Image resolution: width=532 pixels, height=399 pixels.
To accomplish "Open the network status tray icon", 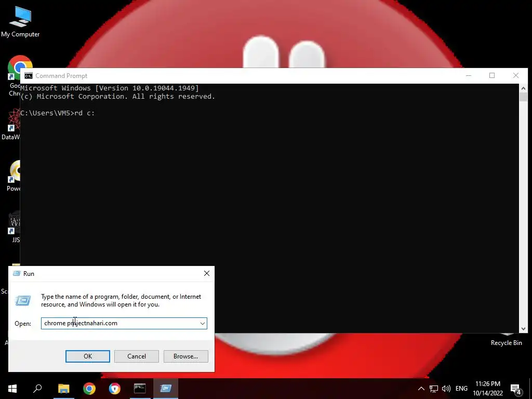I will 434,389.
